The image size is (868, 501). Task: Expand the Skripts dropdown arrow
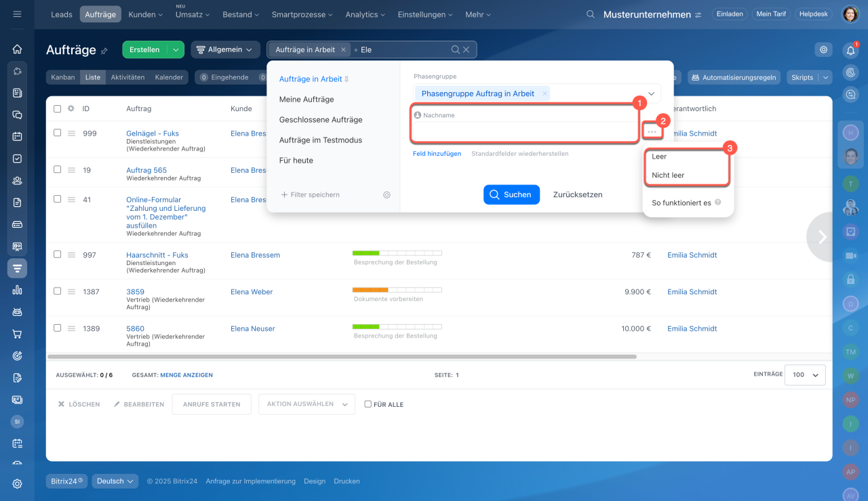tap(826, 77)
